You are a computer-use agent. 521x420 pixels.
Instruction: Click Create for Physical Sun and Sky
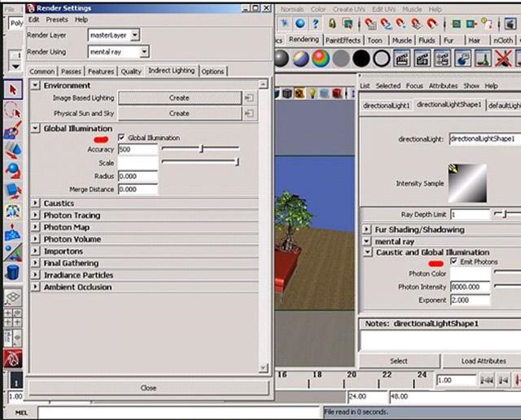coord(179,114)
